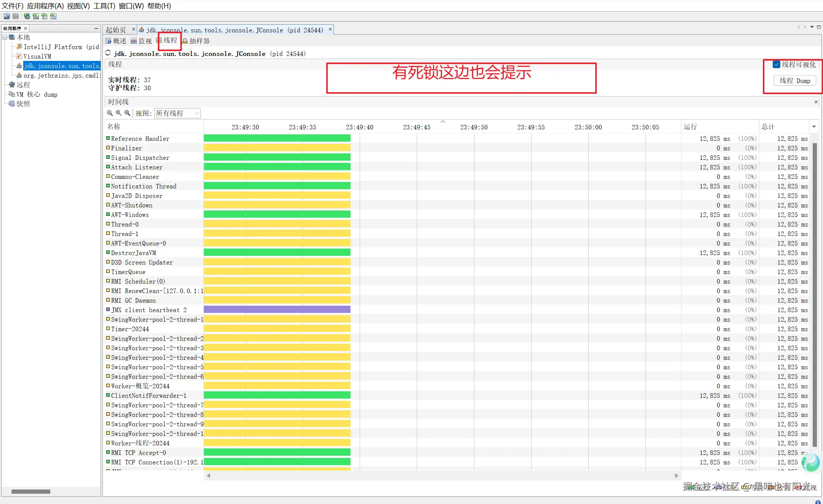Open the column selector dropdown arrow

tap(814, 127)
